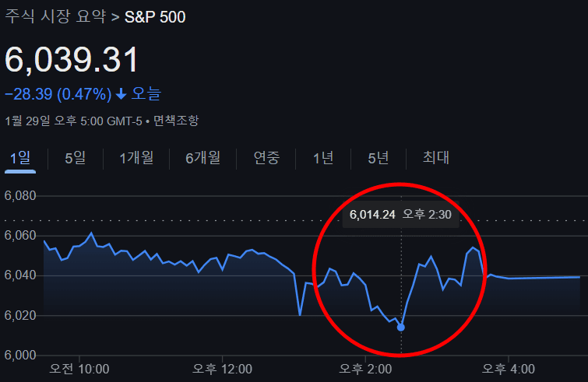Click the 오후 12:00 x-axis label
The image size is (588, 382).
223,369
